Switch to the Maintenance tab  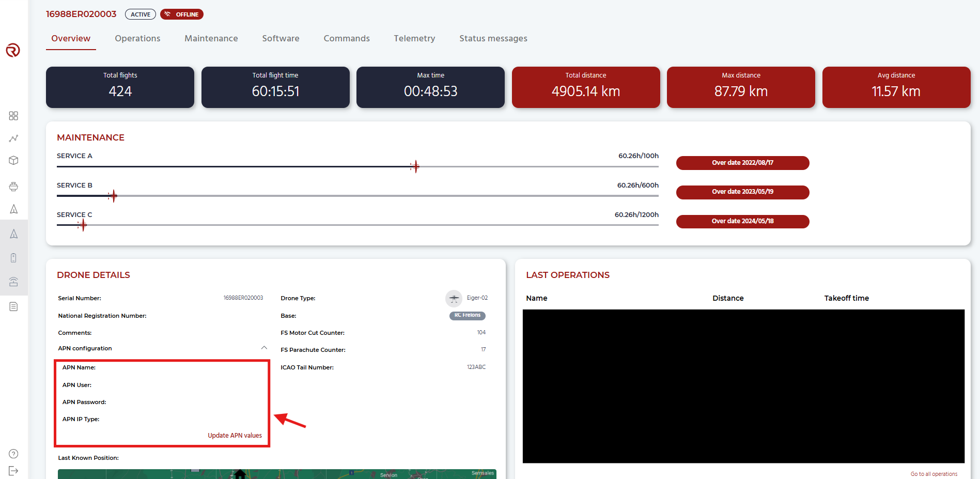click(211, 38)
